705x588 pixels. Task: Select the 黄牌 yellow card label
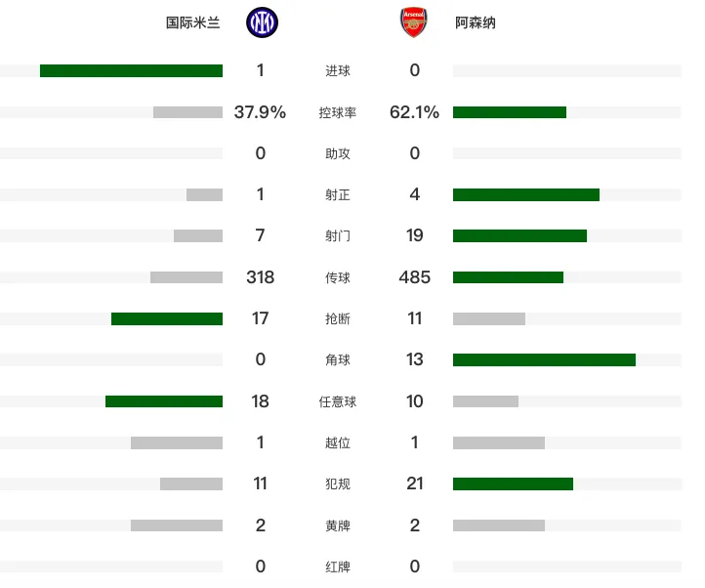point(338,525)
